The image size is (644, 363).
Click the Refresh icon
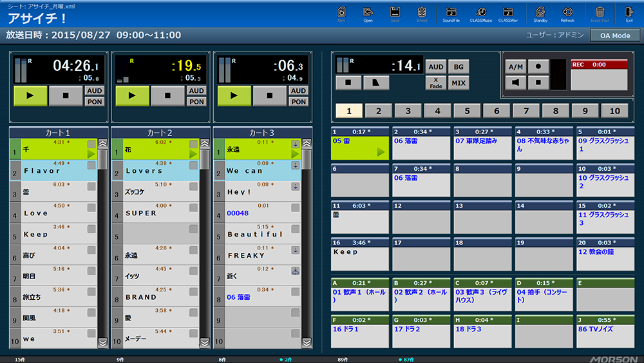(x=567, y=13)
